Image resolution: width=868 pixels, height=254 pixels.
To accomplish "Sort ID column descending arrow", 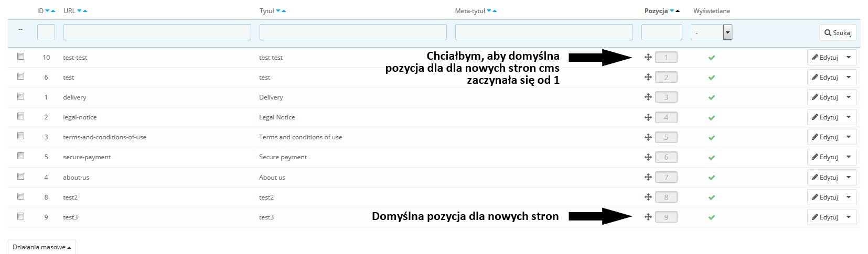I will (48, 11).
